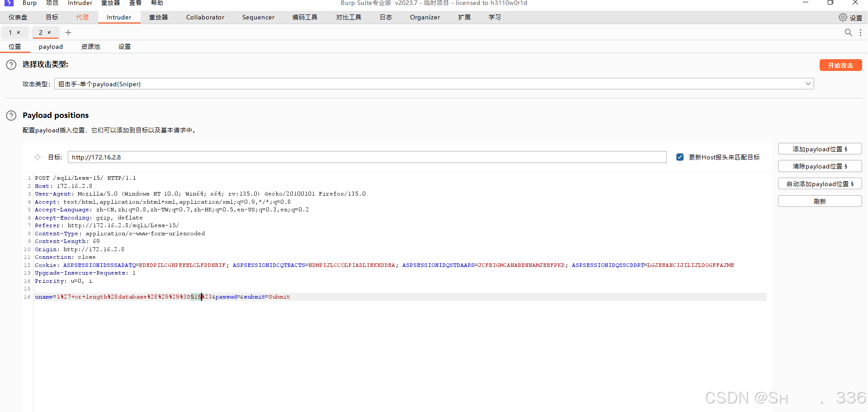This screenshot has height=412, width=868.
Task: Switch to the payload sub-tab
Action: (51, 47)
